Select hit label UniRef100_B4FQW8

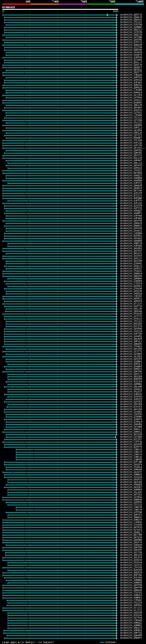[x=131, y=198]
